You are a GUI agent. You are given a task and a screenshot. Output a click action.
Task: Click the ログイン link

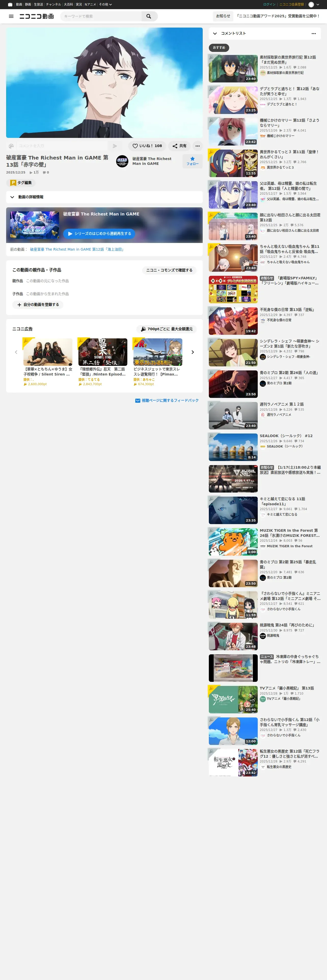pyautogui.click(x=269, y=5)
